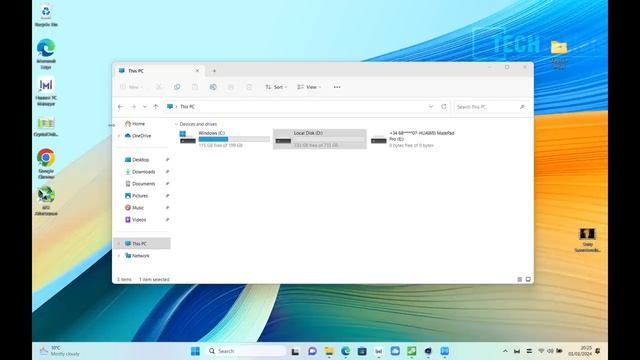Select the HUAWEI MatePad Pro (E:) device
640x360 pixels.
415,139
